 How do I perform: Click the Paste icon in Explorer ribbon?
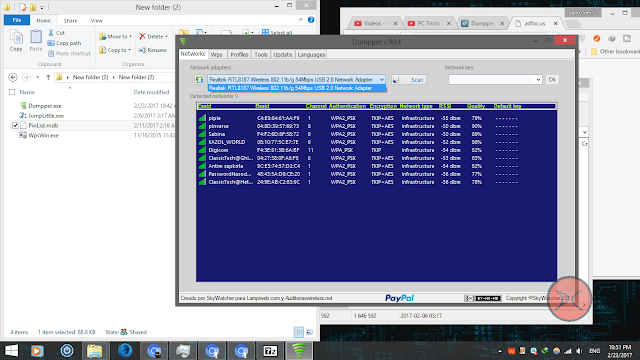click(36, 41)
